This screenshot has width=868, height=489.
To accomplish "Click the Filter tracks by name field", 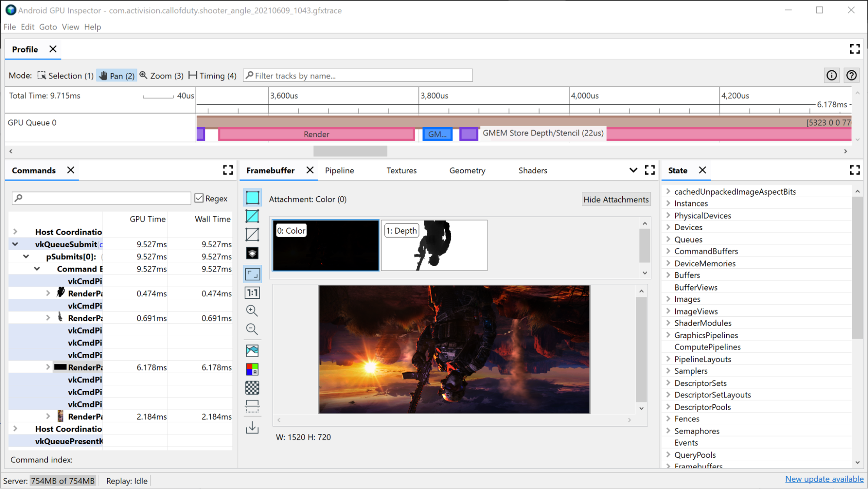I will coord(358,76).
